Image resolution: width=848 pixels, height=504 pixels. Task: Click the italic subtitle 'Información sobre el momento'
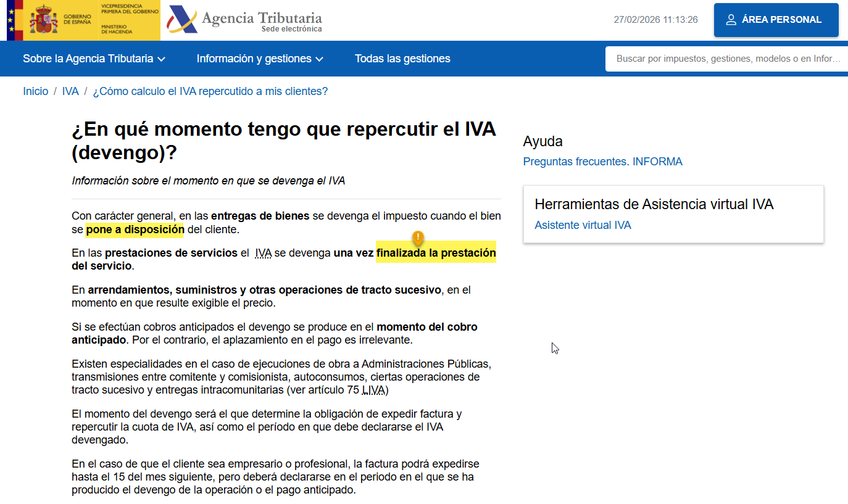click(209, 181)
